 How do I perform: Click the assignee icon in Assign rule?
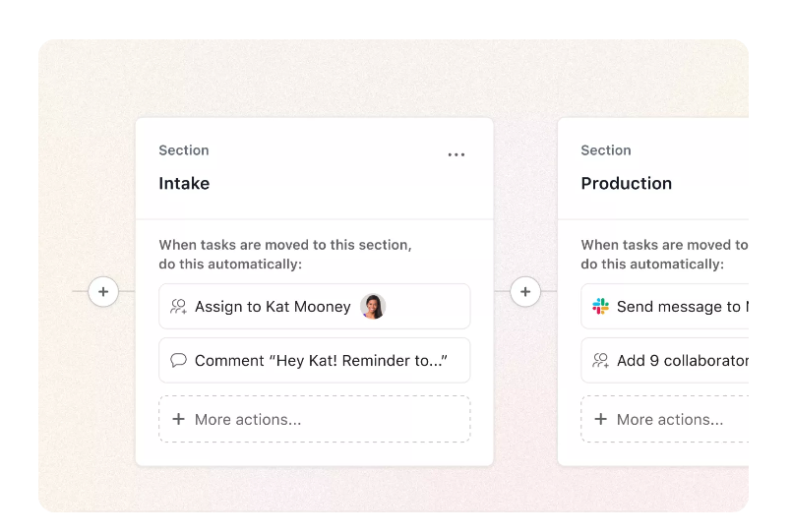178,307
